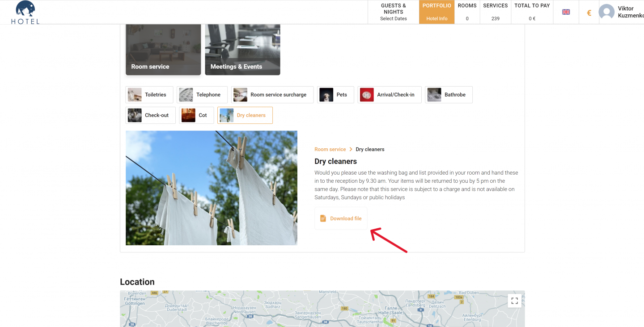The height and width of the screenshot is (327, 644).
Task: Open the Total to Pay summary
Action: coord(532,12)
